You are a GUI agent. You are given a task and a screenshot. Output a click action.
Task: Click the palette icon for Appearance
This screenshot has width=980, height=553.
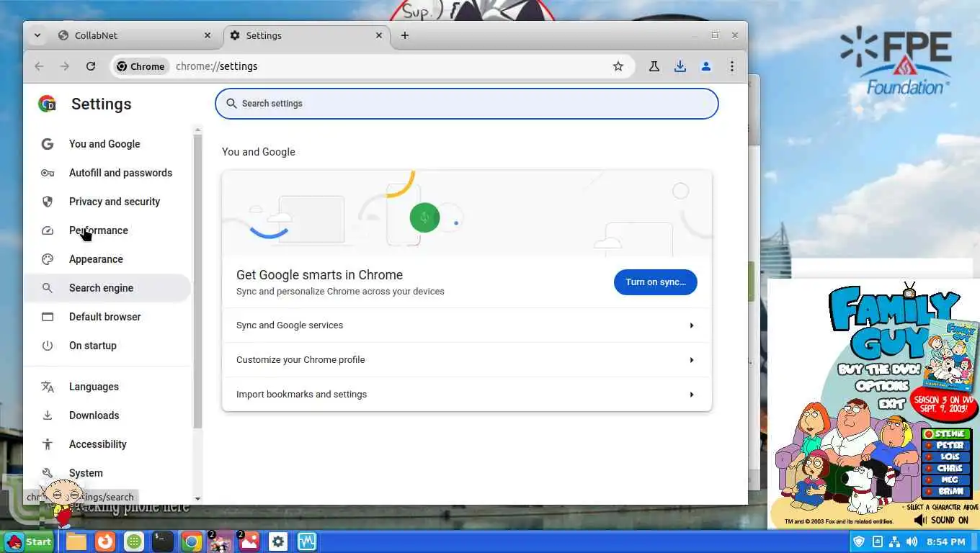(48, 259)
